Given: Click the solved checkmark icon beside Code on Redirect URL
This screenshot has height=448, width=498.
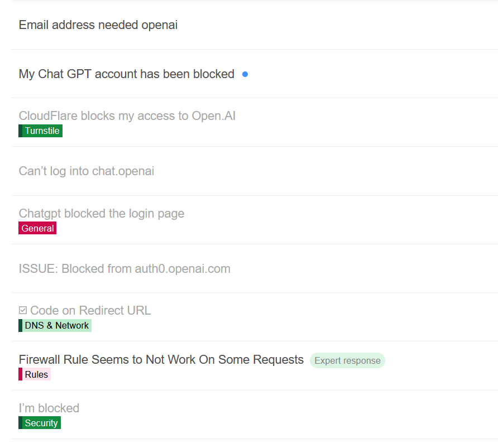Looking at the screenshot, I should (x=23, y=310).
